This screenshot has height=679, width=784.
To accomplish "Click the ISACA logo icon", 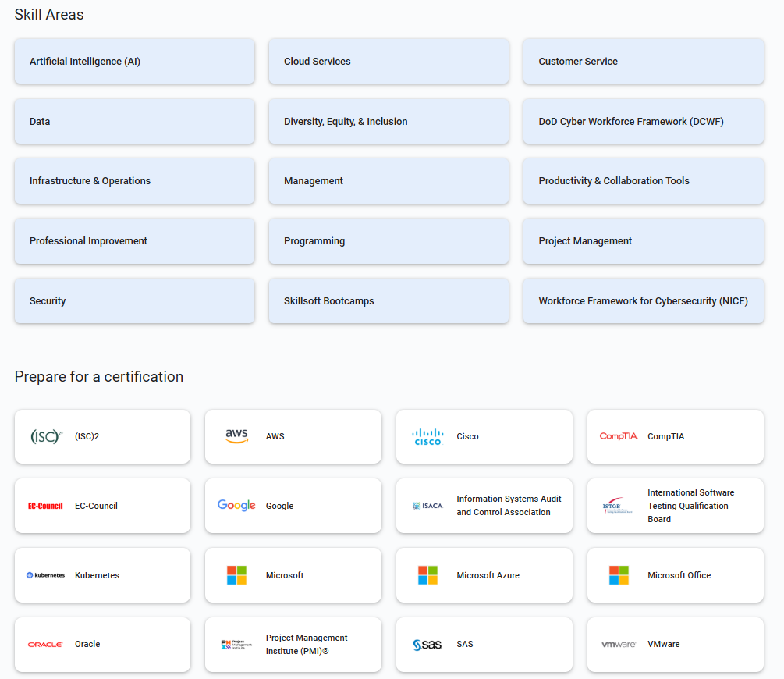I will (427, 506).
